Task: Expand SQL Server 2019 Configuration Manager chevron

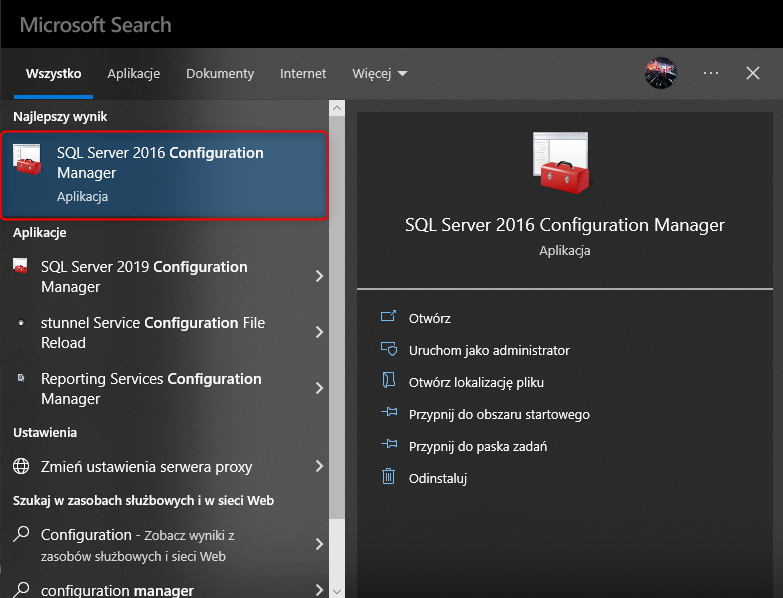Action: pos(320,276)
